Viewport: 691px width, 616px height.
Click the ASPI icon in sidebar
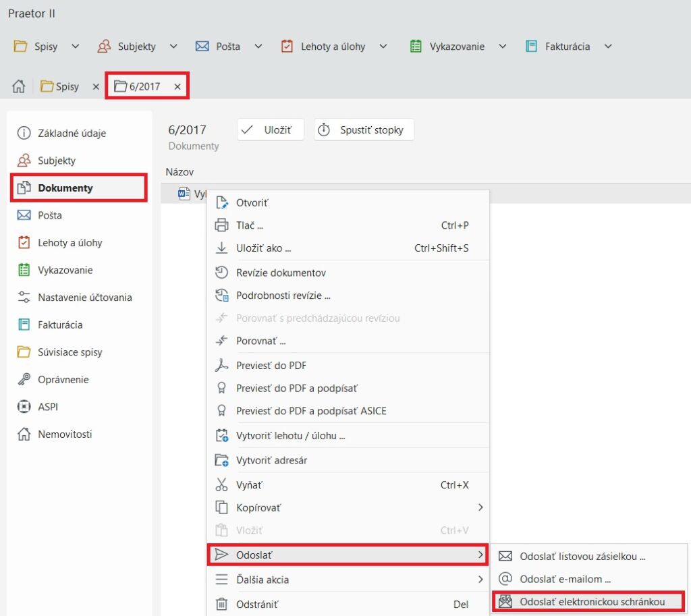coord(24,407)
